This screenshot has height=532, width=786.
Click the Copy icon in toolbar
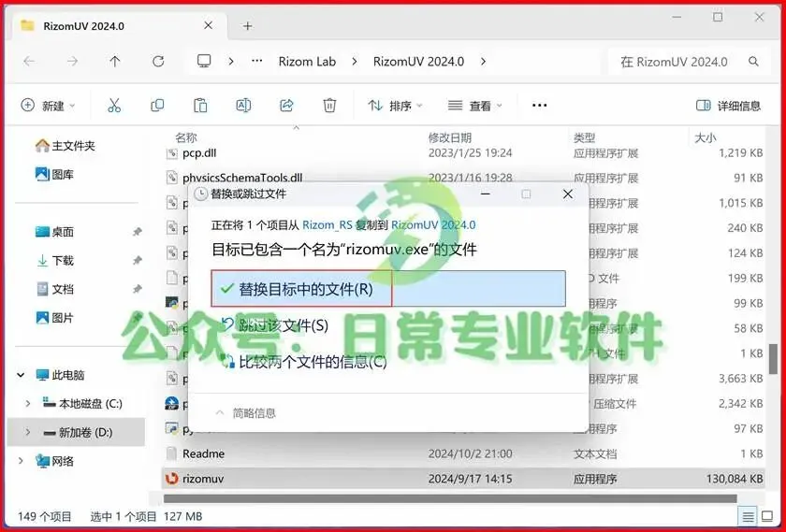click(x=157, y=106)
